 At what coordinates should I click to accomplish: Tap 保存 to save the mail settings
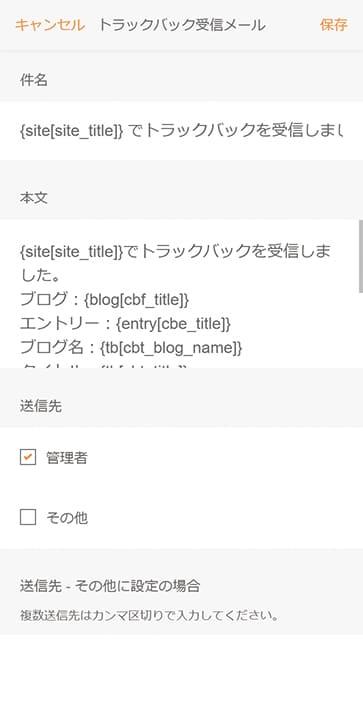pyautogui.click(x=333, y=25)
